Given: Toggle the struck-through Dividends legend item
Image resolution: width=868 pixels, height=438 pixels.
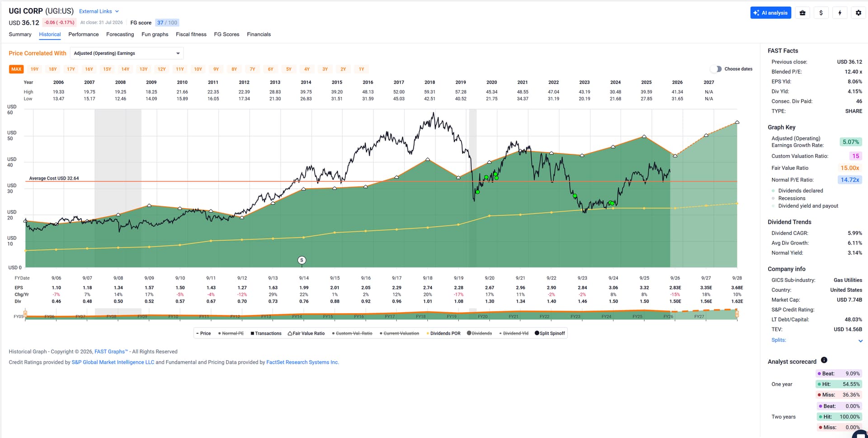Looking at the screenshot, I should [479, 333].
